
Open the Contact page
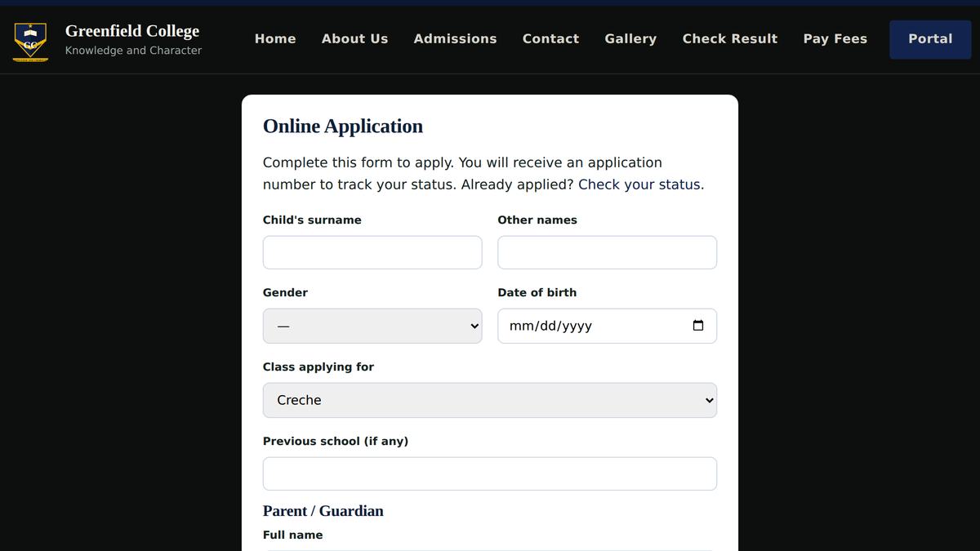(550, 38)
